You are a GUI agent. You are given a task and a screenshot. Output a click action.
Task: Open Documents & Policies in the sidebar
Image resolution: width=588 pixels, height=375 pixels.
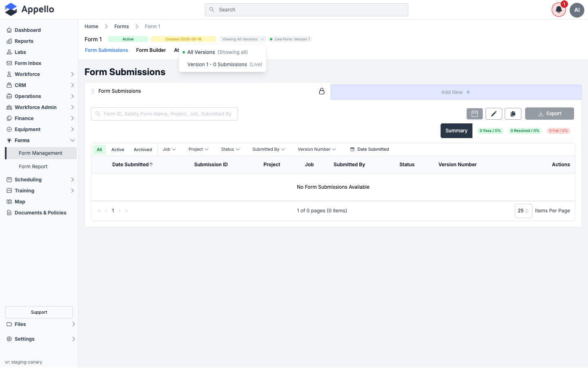(x=40, y=213)
